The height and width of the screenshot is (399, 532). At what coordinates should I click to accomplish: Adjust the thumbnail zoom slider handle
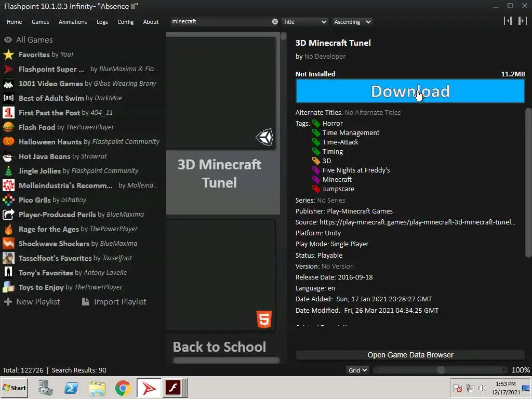pos(441,370)
